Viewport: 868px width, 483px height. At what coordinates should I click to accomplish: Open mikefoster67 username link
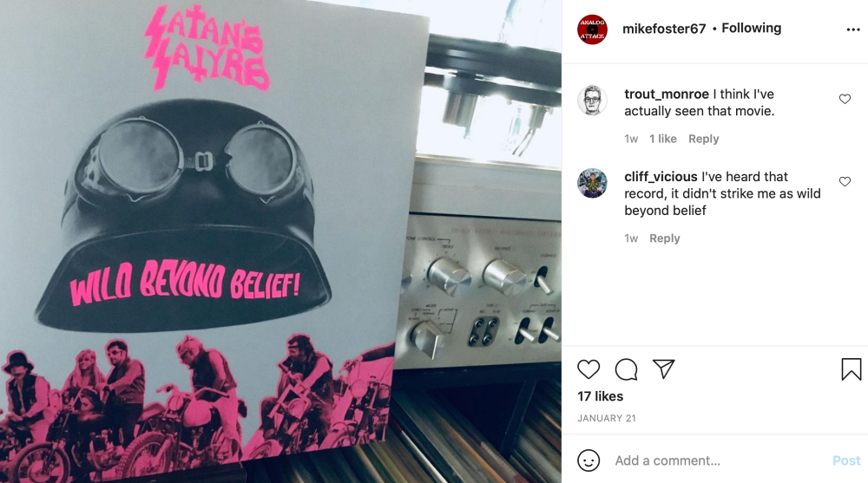coord(664,29)
